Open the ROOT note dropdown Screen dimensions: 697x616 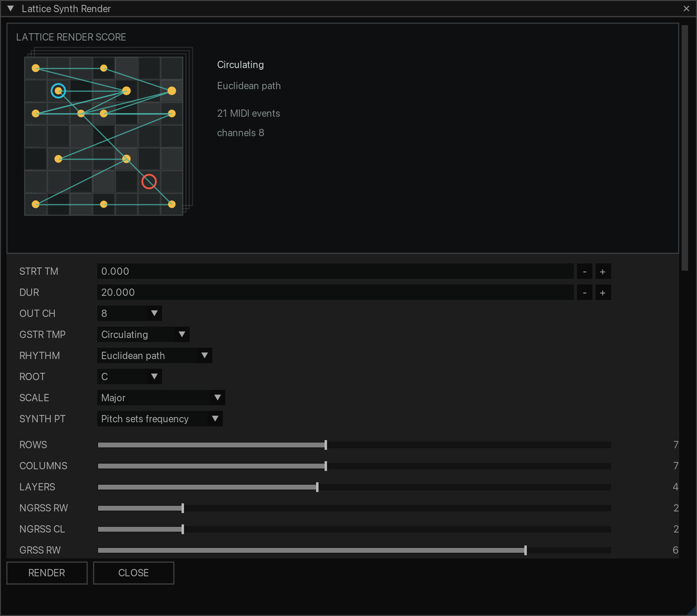click(130, 376)
